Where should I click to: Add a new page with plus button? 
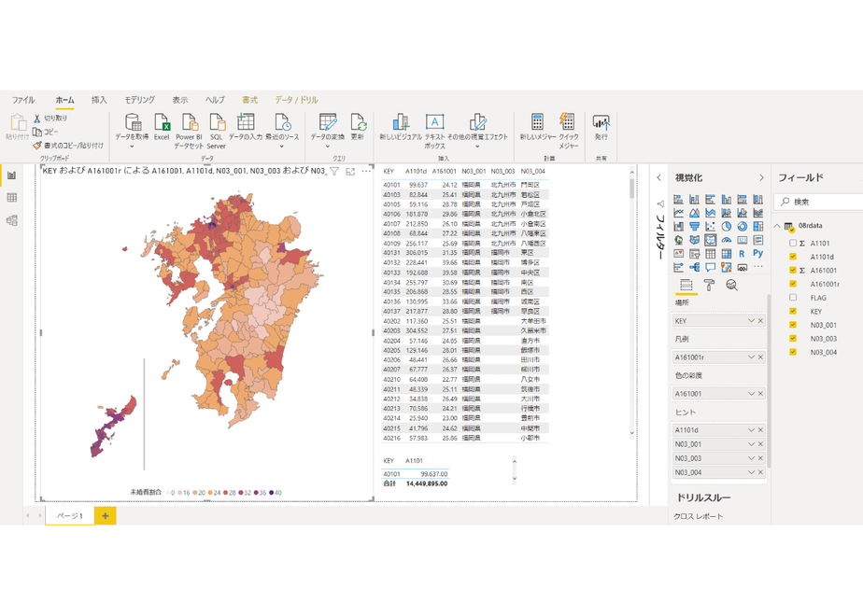(x=106, y=516)
